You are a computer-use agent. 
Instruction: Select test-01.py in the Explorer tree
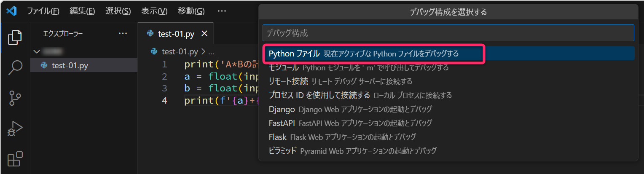pyautogui.click(x=70, y=65)
